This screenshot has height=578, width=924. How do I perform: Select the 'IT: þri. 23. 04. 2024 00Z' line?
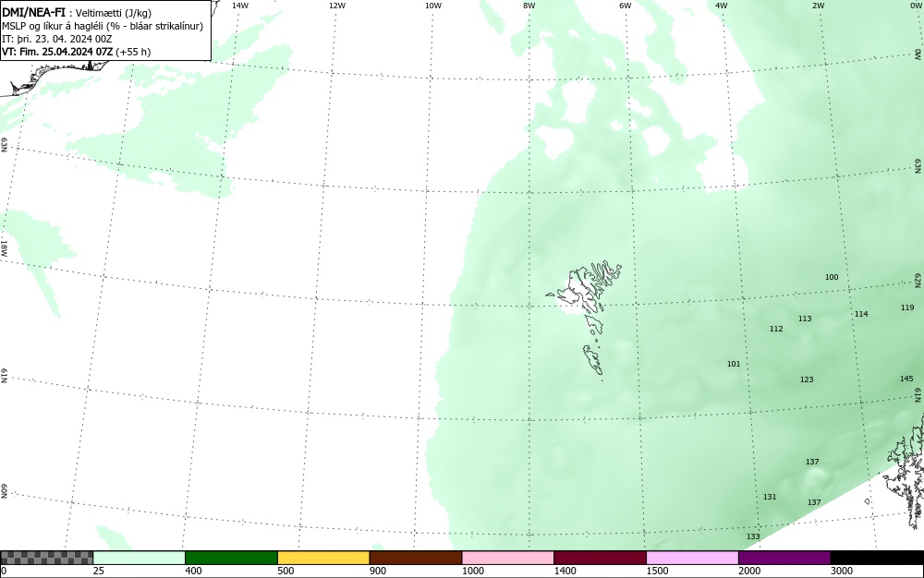point(57,39)
